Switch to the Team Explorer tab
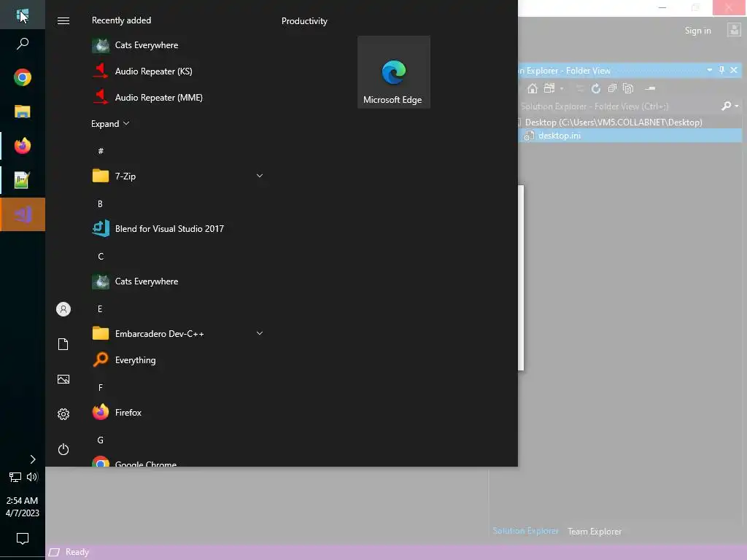The image size is (747, 560). tap(595, 532)
